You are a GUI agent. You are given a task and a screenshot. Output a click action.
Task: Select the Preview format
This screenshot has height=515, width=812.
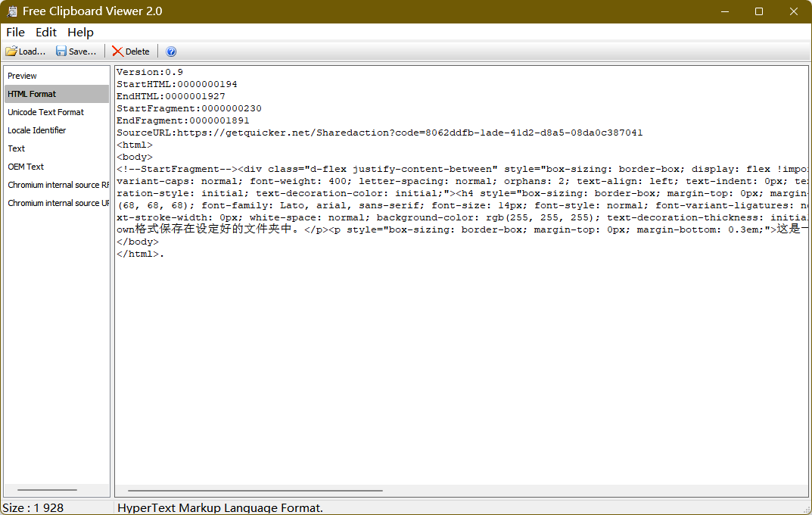point(57,76)
